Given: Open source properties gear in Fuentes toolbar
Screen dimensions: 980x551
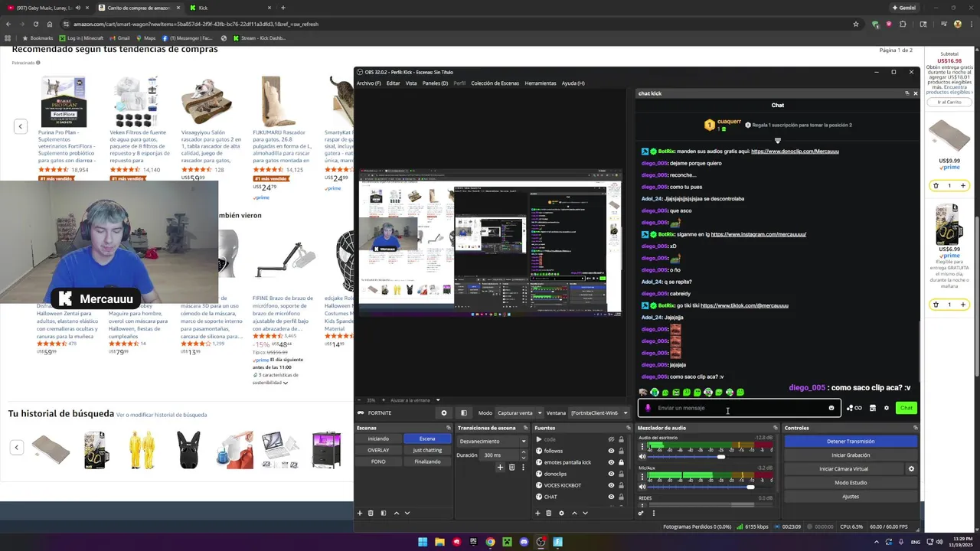Looking at the screenshot, I should (x=561, y=513).
